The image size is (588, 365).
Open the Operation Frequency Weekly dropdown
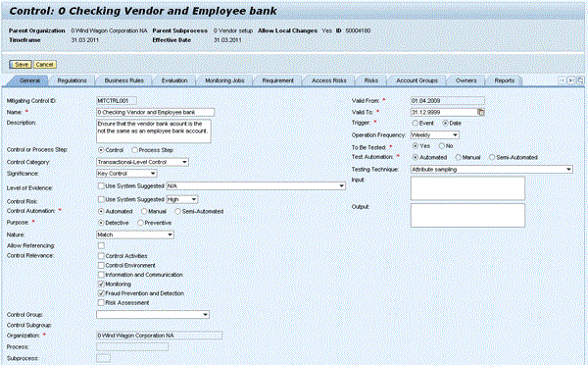click(x=434, y=134)
